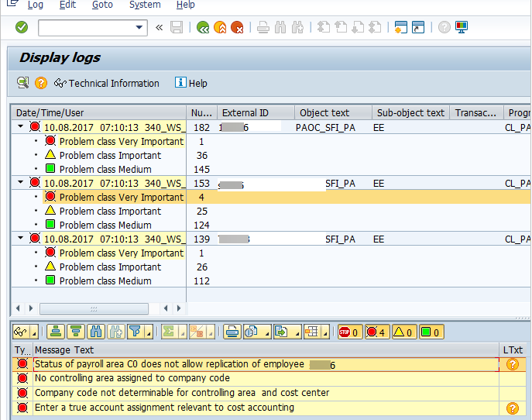Click the first right scroll arrow under the log tree
The height and width of the screenshot is (420, 532).
(31, 308)
